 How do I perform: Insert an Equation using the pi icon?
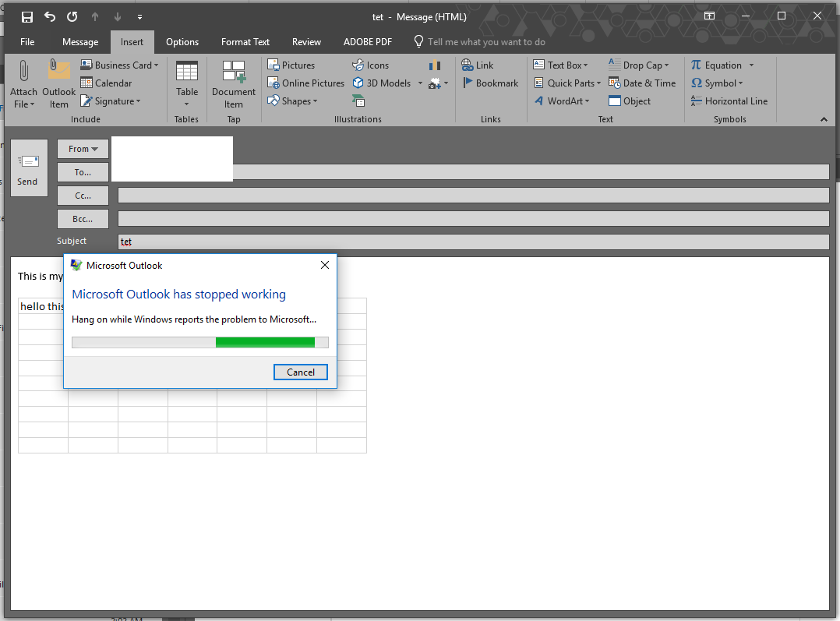pos(716,65)
